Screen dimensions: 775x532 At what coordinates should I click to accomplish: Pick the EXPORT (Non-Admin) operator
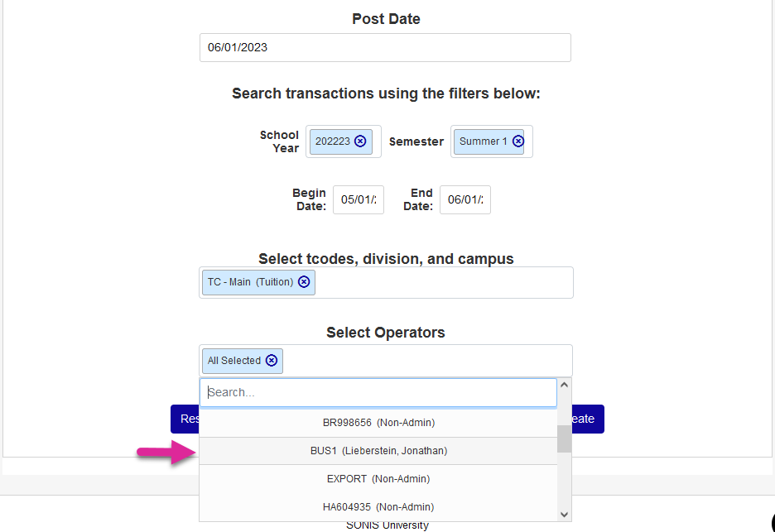378,479
